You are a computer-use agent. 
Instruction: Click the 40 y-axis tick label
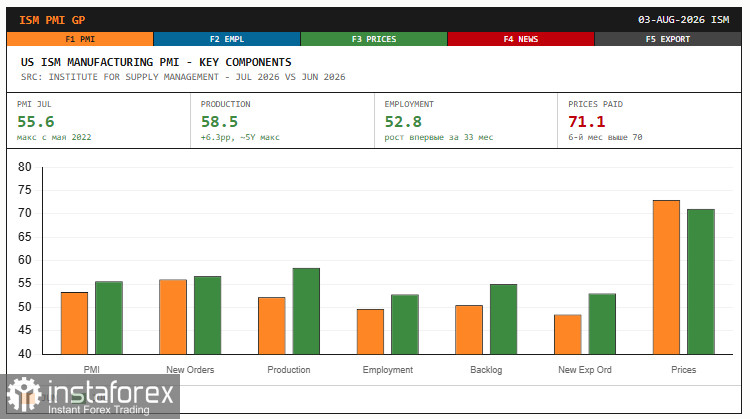pos(25,353)
